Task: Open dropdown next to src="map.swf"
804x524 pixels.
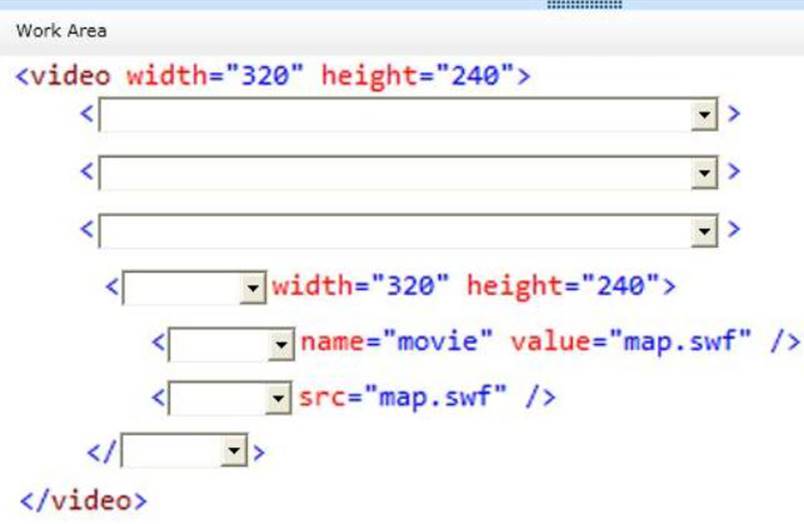Action: pyautogui.click(x=279, y=400)
